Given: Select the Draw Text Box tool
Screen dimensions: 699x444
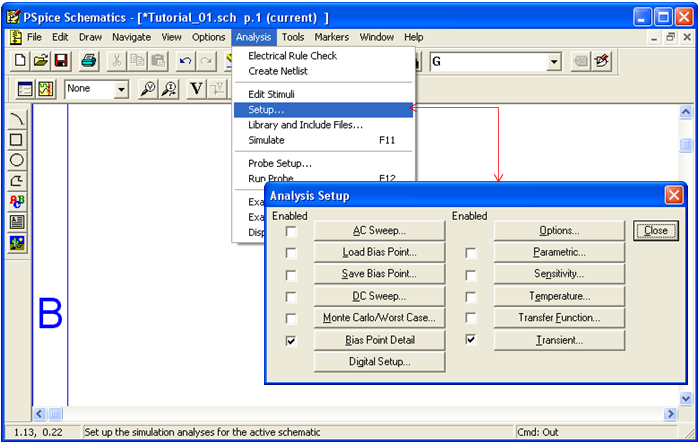Looking at the screenshot, I should 17,222.
